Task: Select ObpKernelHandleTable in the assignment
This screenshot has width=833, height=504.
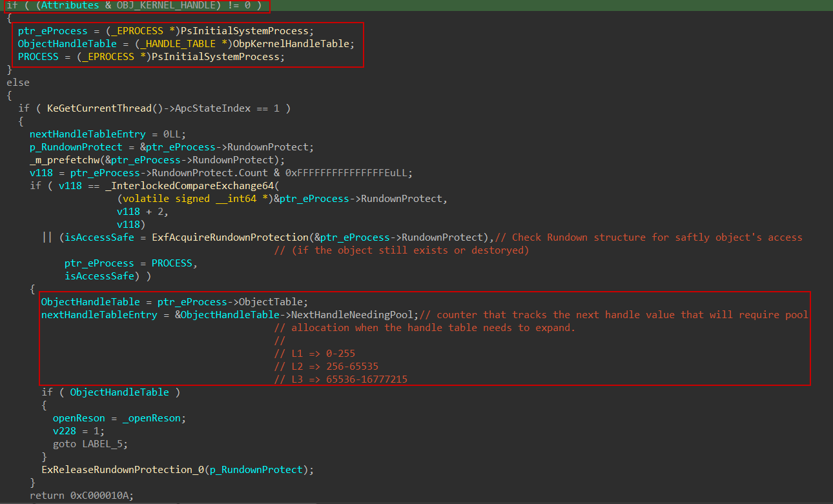Action: pyautogui.click(x=291, y=44)
